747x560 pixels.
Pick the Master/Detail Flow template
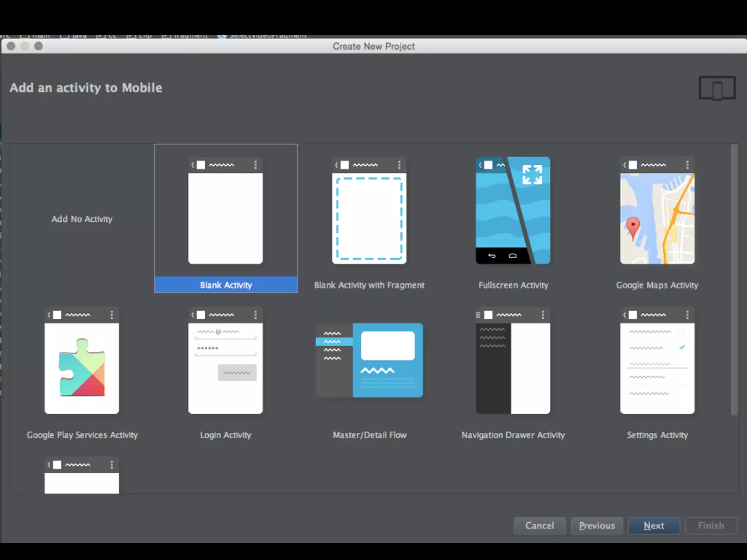click(369, 360)
